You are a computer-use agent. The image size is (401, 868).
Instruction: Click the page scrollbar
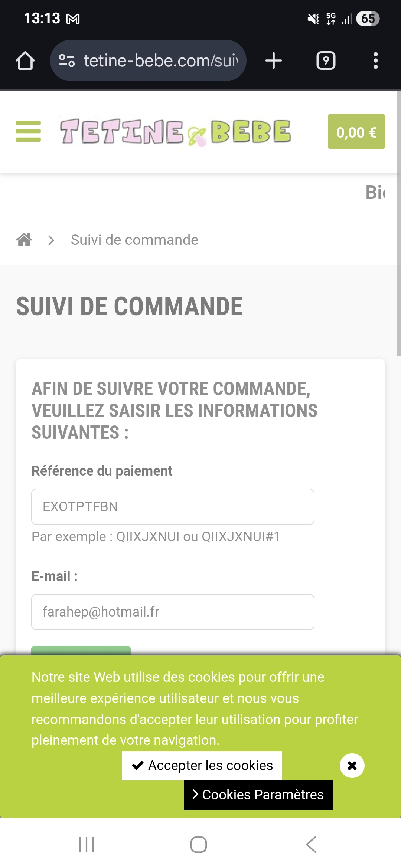coord(398,223)
